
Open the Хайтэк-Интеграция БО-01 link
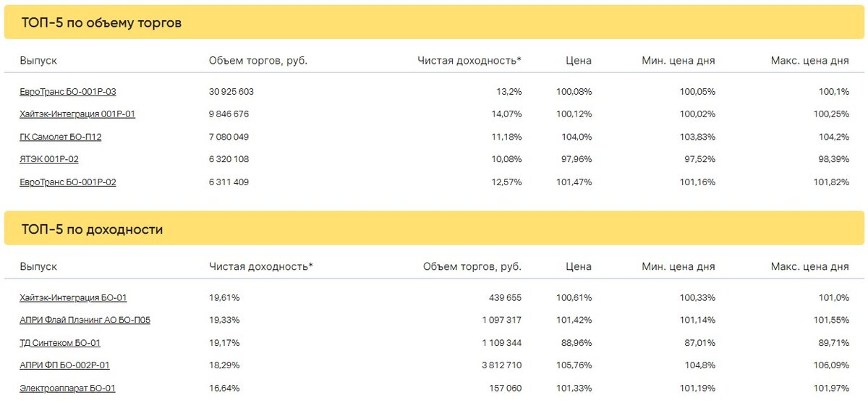pos(73,297)
